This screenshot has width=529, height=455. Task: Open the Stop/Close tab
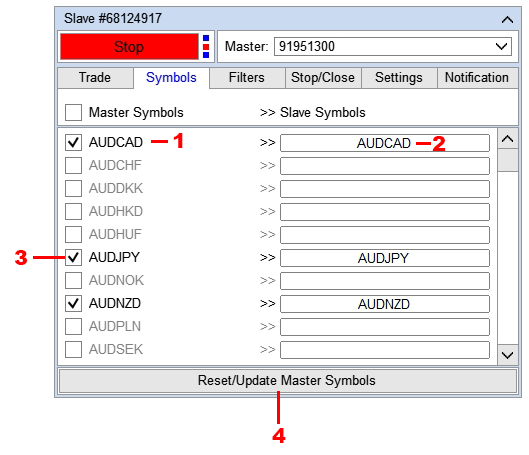tap(323, 78)
